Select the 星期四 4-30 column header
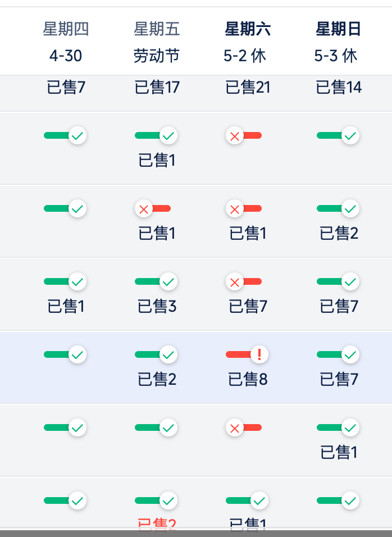392x537 pixels. click(66, 42)
